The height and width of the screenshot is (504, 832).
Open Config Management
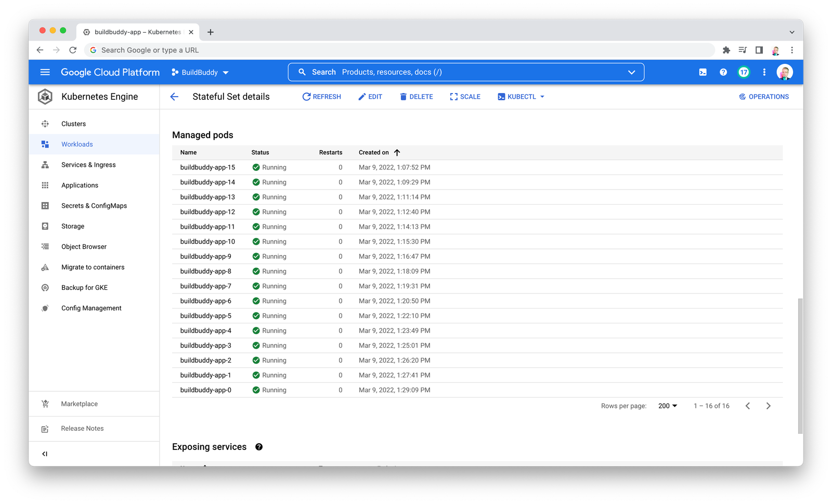tap(94, 308)
